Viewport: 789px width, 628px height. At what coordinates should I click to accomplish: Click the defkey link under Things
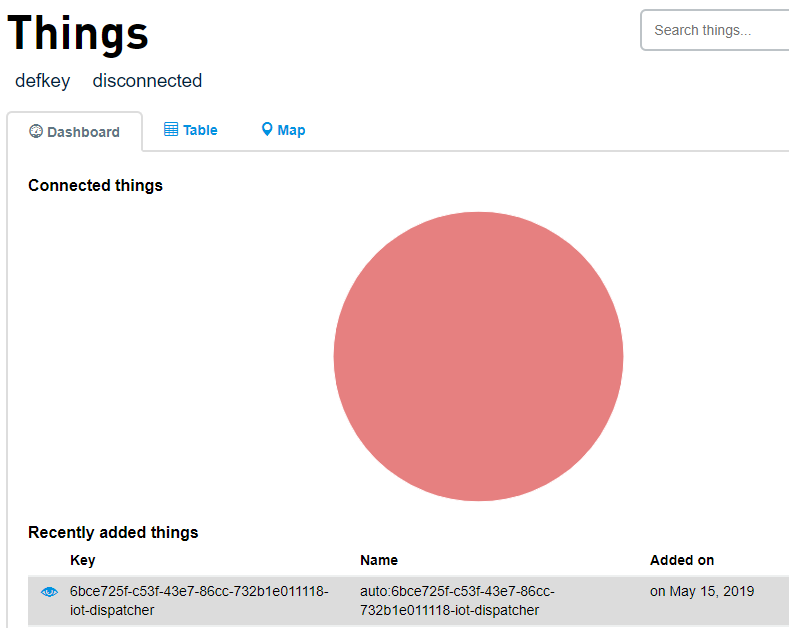point(42,81)
